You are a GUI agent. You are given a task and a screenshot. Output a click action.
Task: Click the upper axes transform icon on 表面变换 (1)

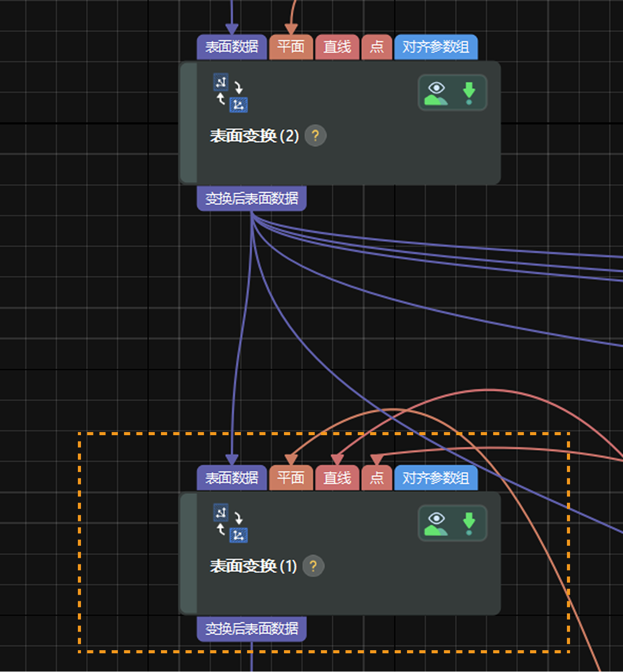220,513
